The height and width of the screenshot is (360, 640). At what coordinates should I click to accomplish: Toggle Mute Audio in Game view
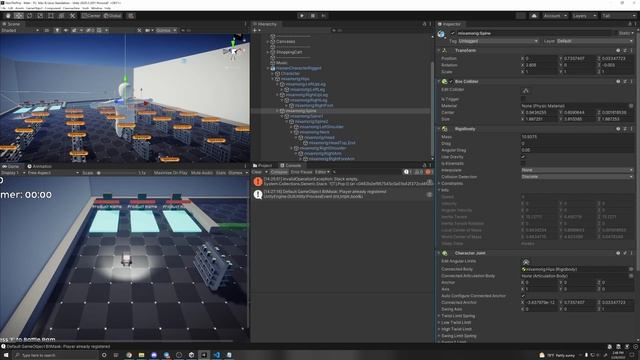click(x=202, y=173)
